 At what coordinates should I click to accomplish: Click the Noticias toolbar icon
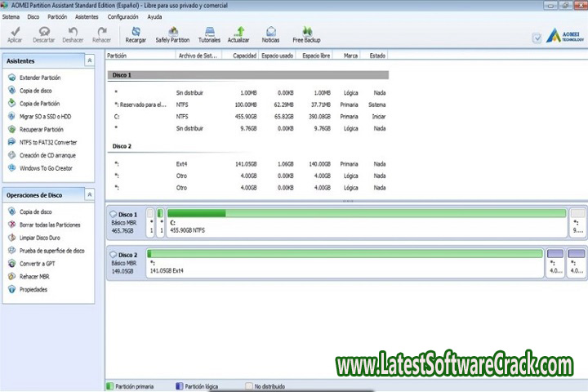[270, 31]
